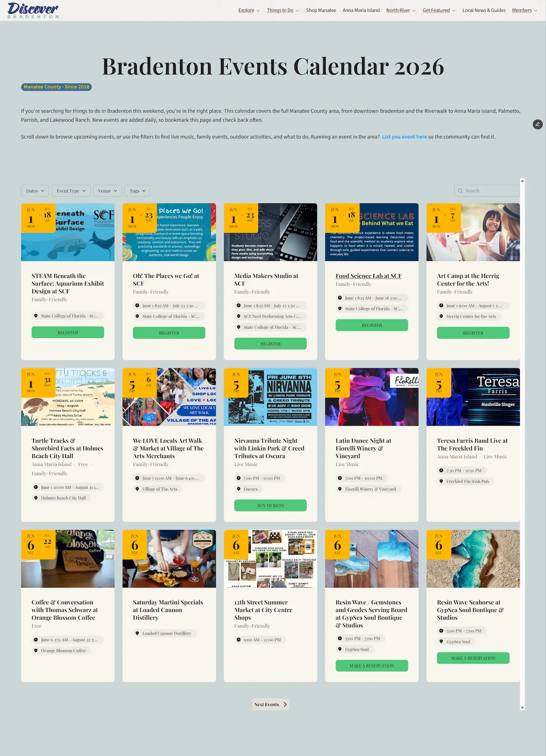Click pin icon beside Orange Blossom Coffee
Viewport: 546px width, 756px height.
(x=36, y=651)
